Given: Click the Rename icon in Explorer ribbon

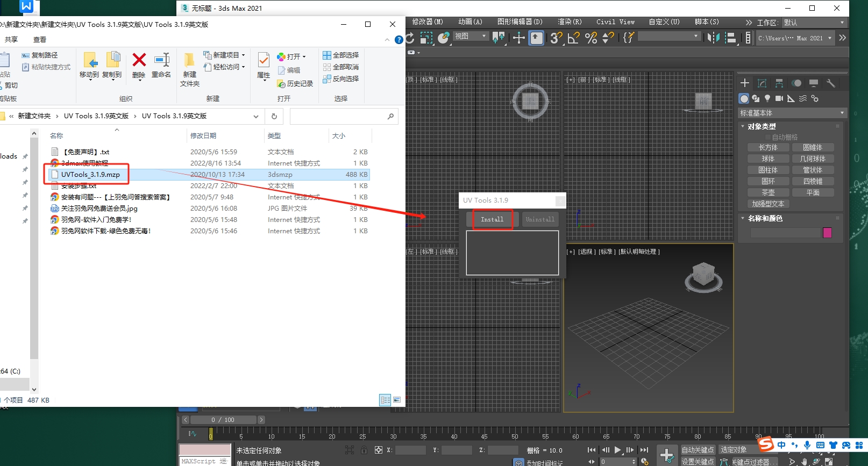Looking at the screenshot, I should click(161, 60).
